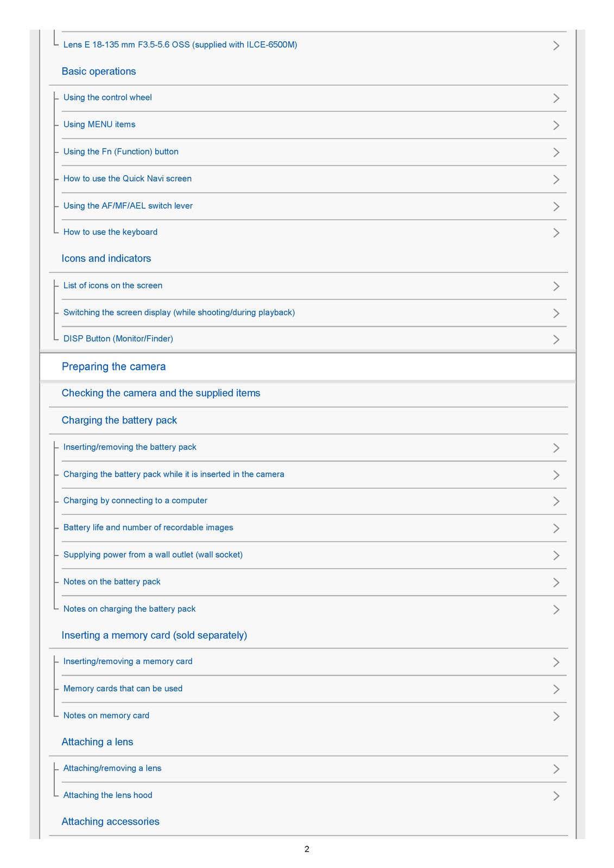
Task: Click chevron beside Notes on memory card
Action: click(556, 716)
